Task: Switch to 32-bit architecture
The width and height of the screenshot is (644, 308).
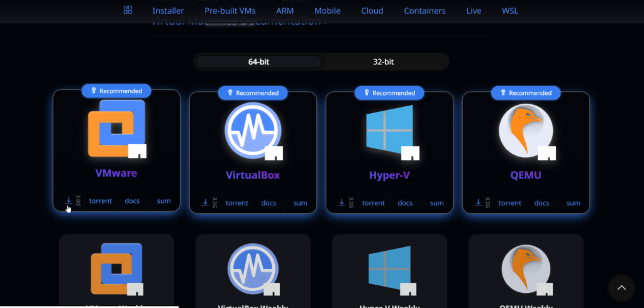Action: [x=383, y=62]
